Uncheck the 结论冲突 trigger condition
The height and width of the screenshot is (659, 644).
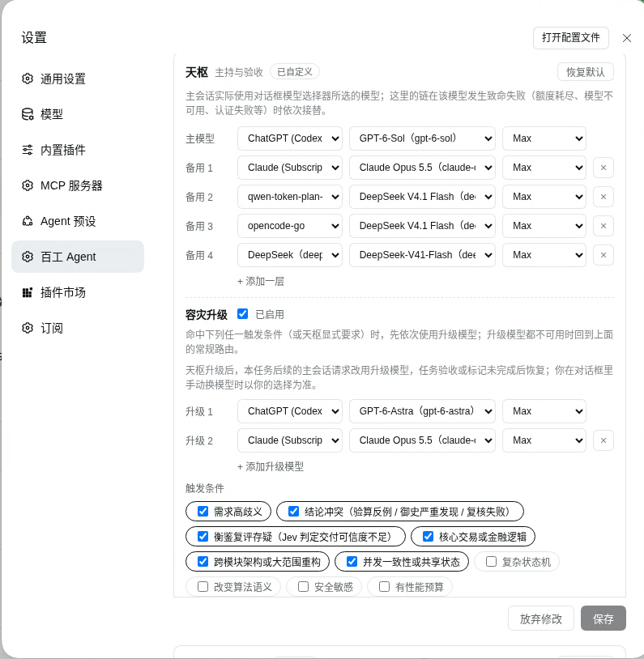pyautogui.click(x=293, y=512)
